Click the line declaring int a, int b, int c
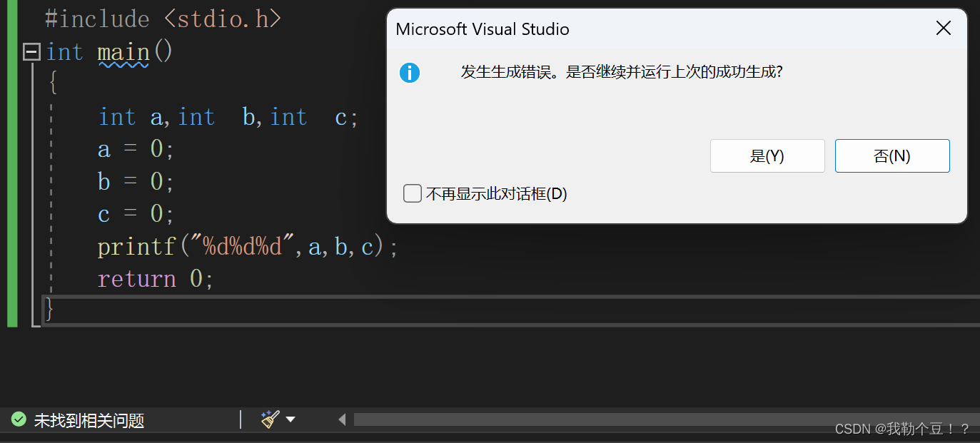980x443 pixels. pyautogui.click(x=228, y=117)
